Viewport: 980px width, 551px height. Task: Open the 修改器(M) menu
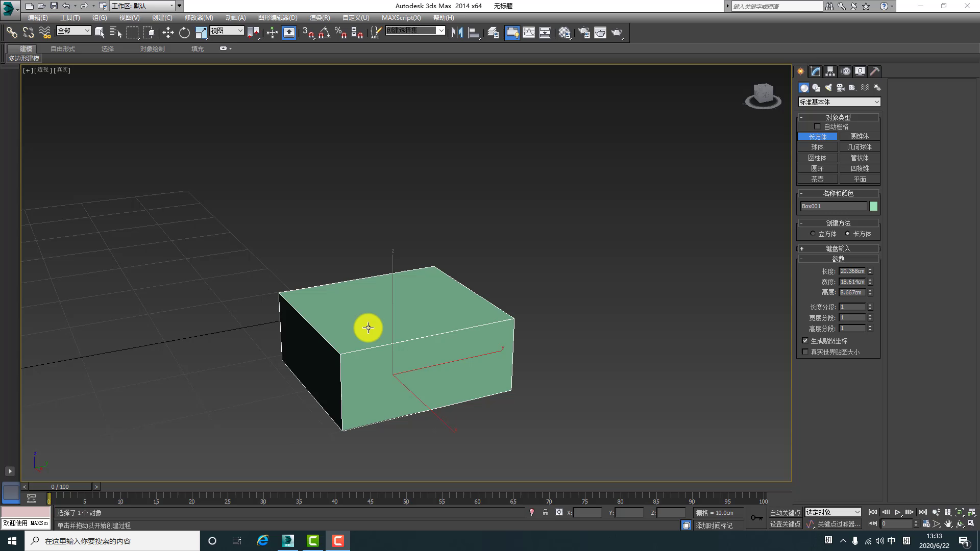click(x=199, y=17)
